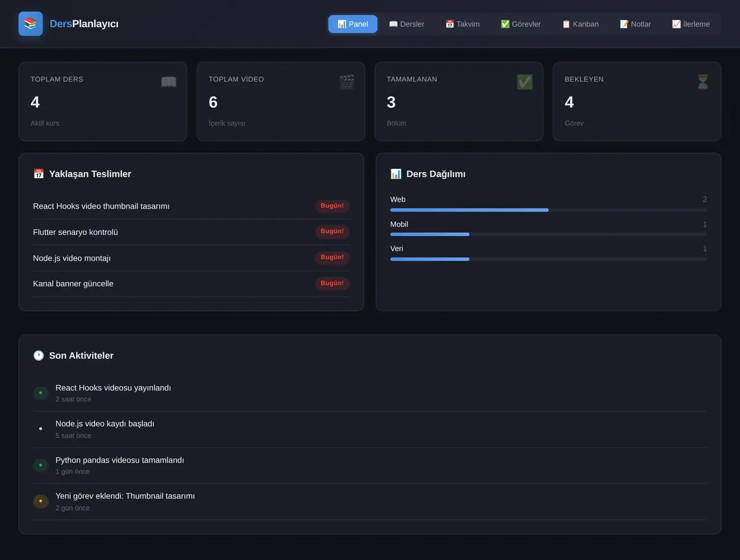Click the DersPlanlayıcı app title
The image size is (740, 560).
[x=84, y=24]
